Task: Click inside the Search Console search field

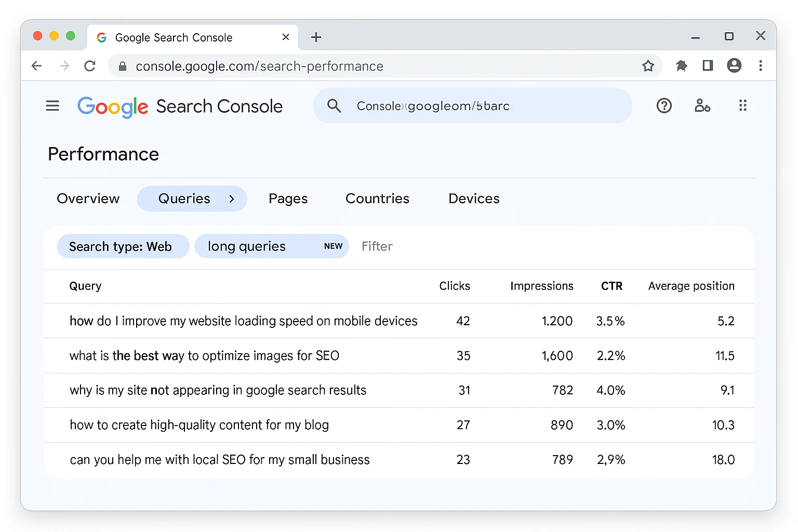Action: click(x=468, y=105)
